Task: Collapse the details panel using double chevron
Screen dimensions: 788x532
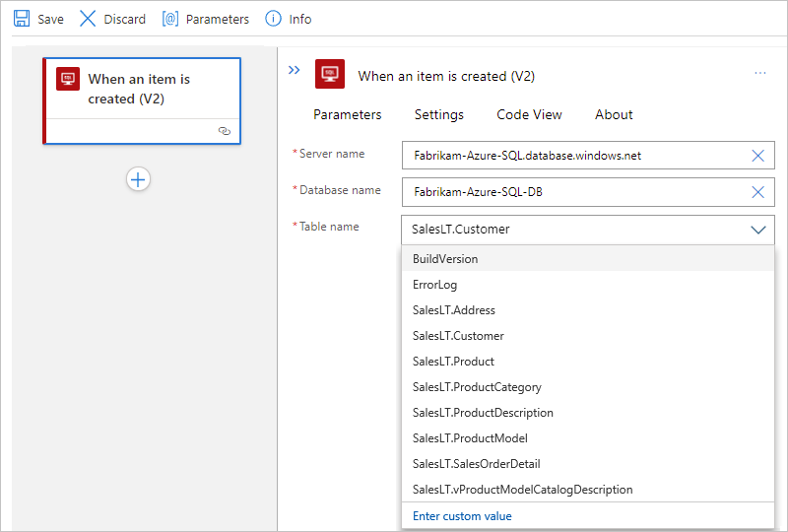Action: click(x=294, y=70)
